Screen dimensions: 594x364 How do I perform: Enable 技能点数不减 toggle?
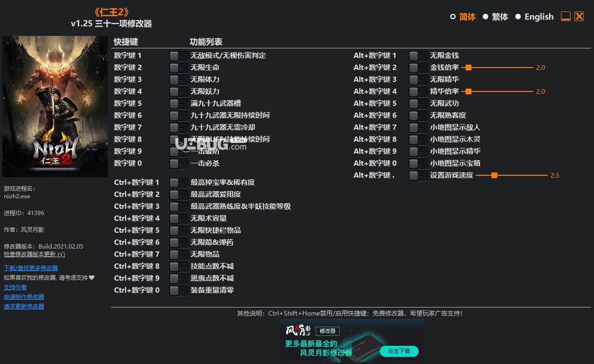click(x=179, y=266)
